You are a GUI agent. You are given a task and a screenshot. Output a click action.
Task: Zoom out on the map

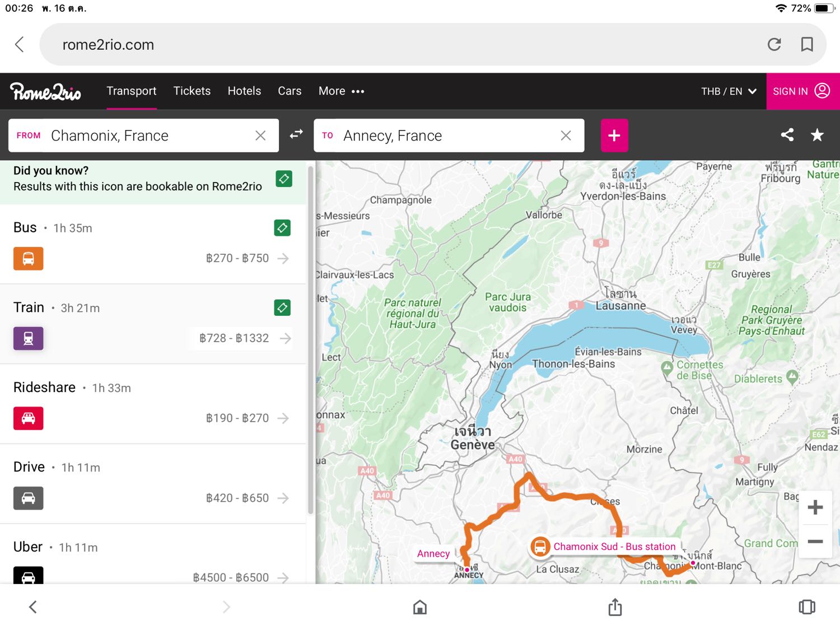coord(815,542)
